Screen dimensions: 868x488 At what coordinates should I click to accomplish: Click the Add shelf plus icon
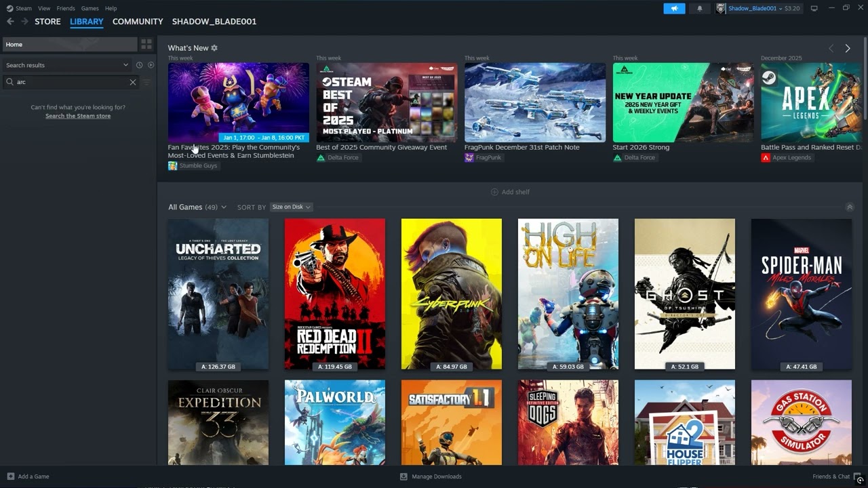tap(494, 192)
